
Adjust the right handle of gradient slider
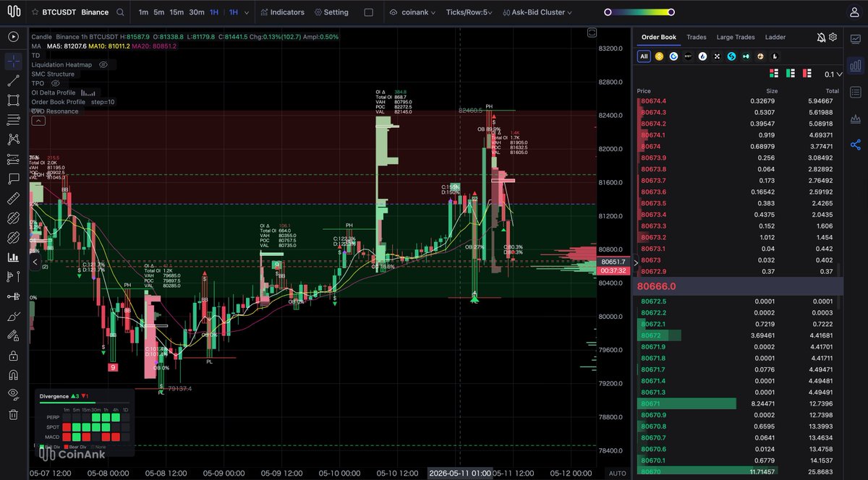(x=671, y=12)
